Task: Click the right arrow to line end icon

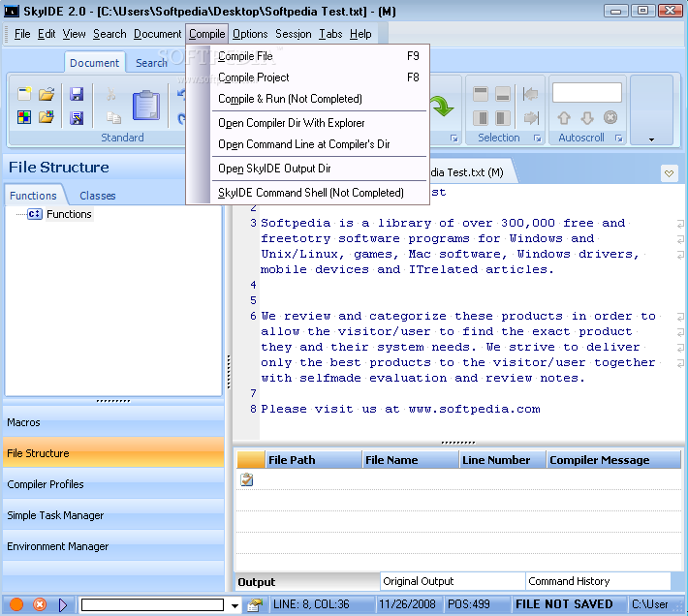Action: coord(530,117)
